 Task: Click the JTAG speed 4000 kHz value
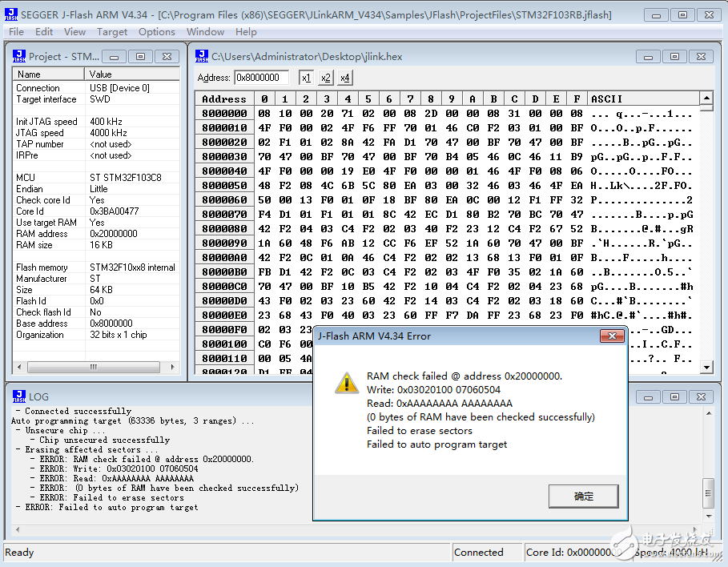108,133
